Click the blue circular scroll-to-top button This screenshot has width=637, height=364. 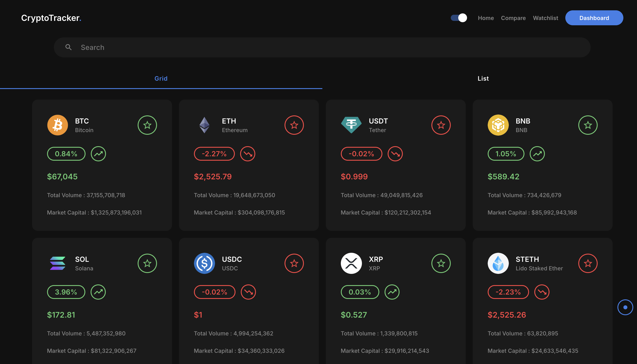pos(625,307)
